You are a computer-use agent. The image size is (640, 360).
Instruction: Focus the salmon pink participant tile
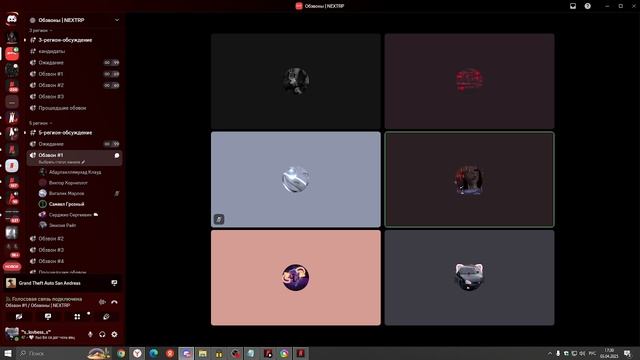(x=296, y=278)
